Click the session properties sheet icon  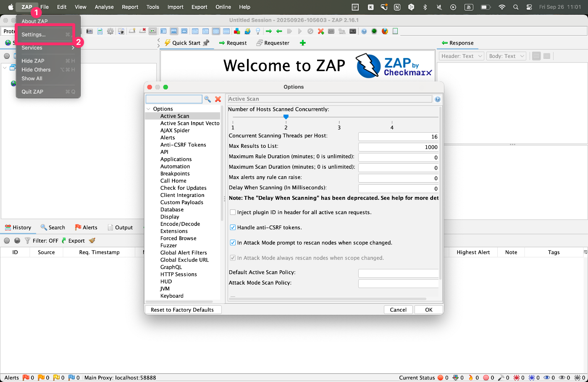[x=100, y=31]
